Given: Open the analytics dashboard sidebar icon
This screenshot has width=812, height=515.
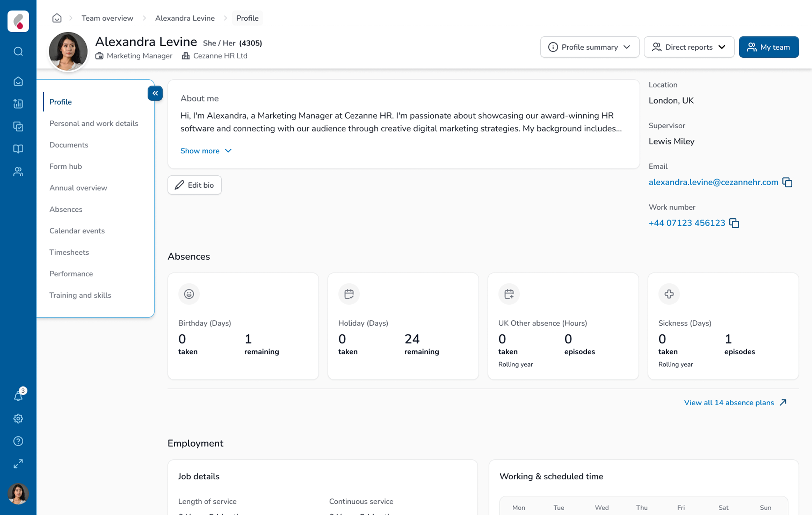Looking at the screenshot, I should pos(18,104).
